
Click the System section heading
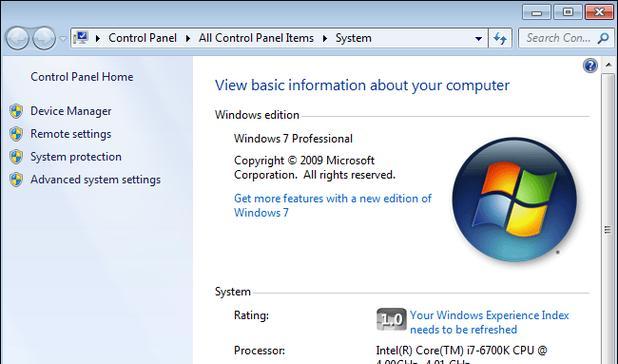point(233,292)
